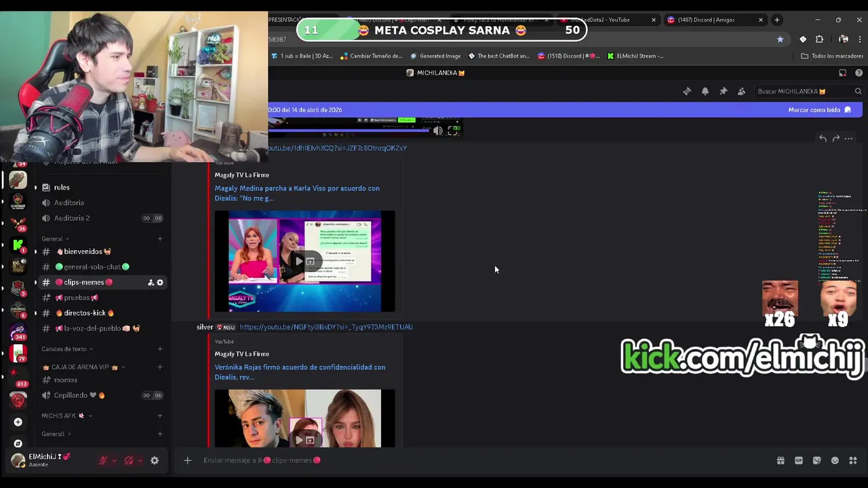868x488 pixels.
Task: Collapse the General category
Action: [x=54, y=239]
